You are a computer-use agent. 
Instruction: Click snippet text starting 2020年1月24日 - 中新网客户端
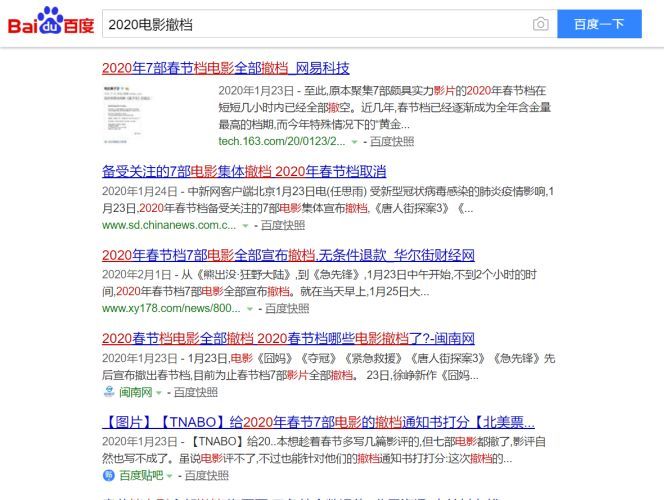(328, 200)
